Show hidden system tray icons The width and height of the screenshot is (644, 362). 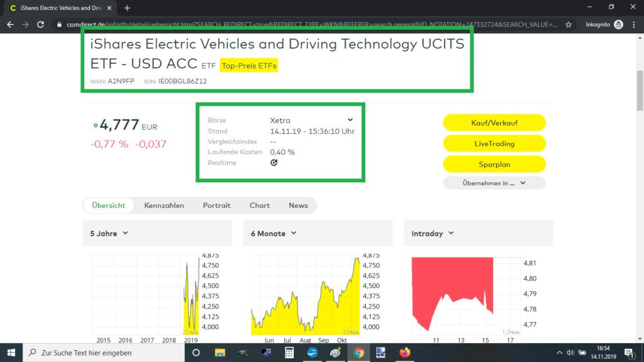559,353
